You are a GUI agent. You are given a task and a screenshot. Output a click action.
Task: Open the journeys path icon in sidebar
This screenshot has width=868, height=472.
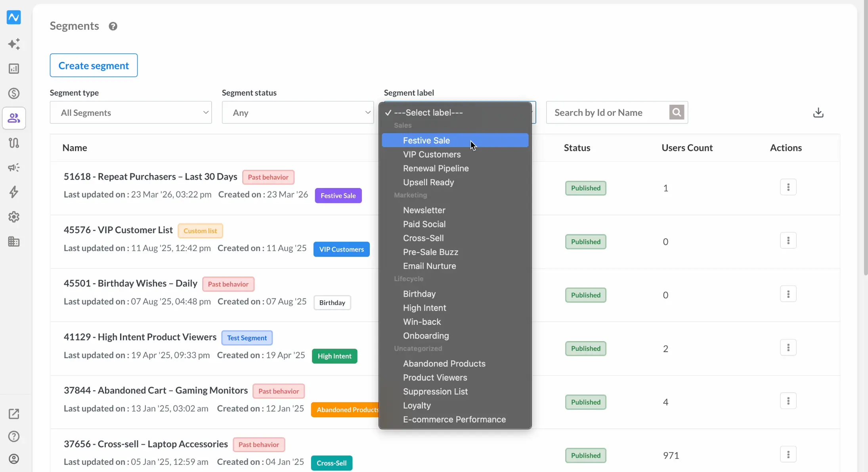pyautogui.click(x=14, y=143)
